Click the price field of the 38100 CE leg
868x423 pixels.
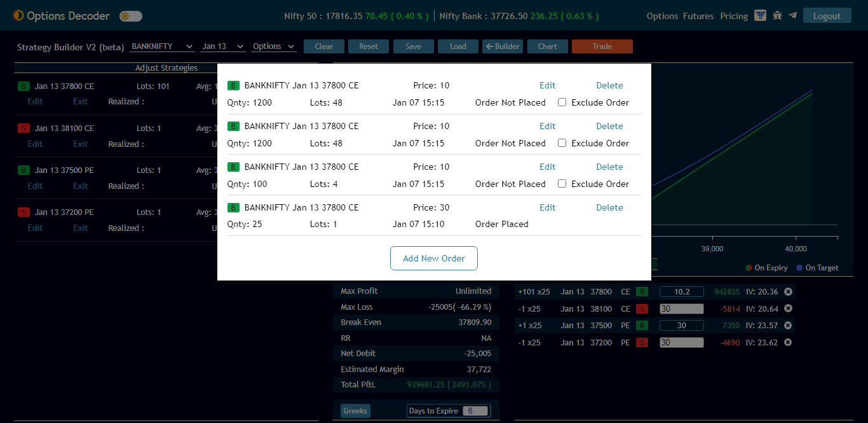pyautogui.click(x=682, y=309)
